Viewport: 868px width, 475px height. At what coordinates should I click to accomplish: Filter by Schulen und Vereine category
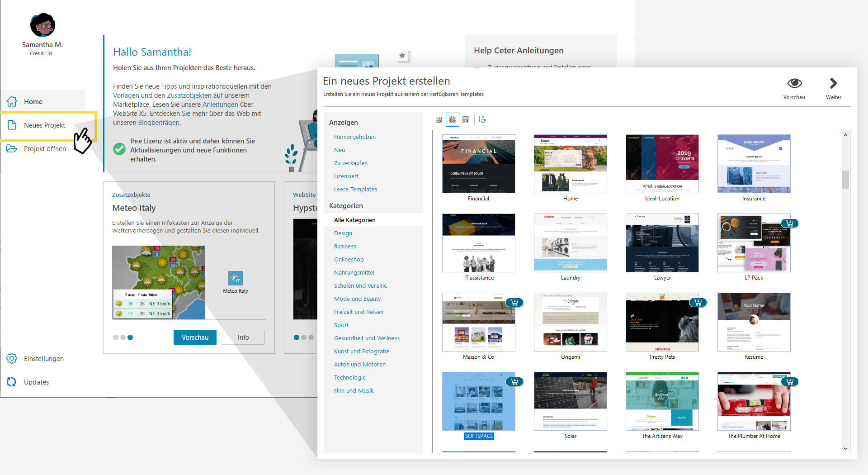click(360, 286)
